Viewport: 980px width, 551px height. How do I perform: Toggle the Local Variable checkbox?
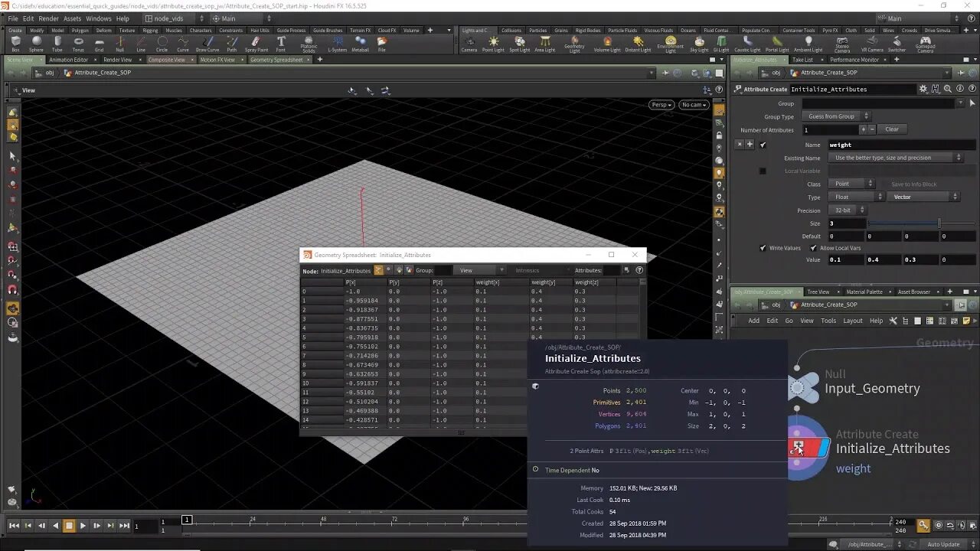pyautogui.click(x=763, y=171)
